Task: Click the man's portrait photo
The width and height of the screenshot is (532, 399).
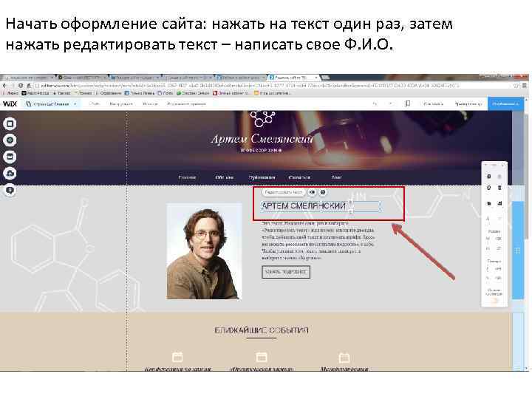Action: coord(204,251)
